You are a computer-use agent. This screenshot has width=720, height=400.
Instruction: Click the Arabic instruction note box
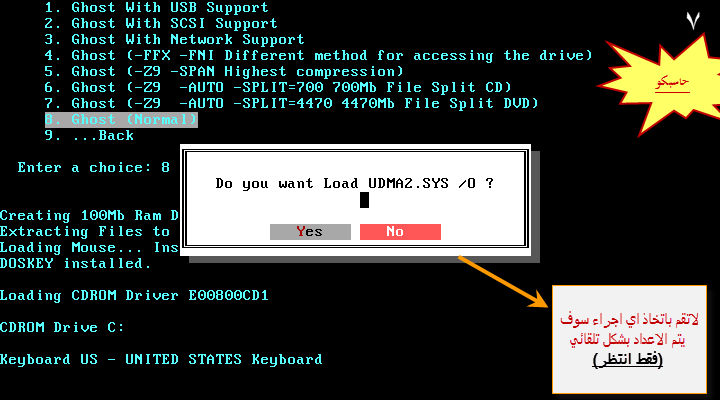(629, 339)
